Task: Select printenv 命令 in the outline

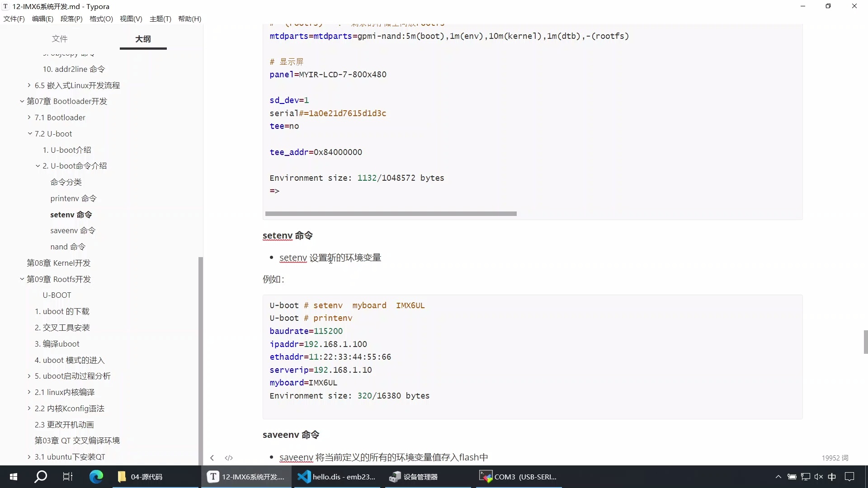Action: 73,198
